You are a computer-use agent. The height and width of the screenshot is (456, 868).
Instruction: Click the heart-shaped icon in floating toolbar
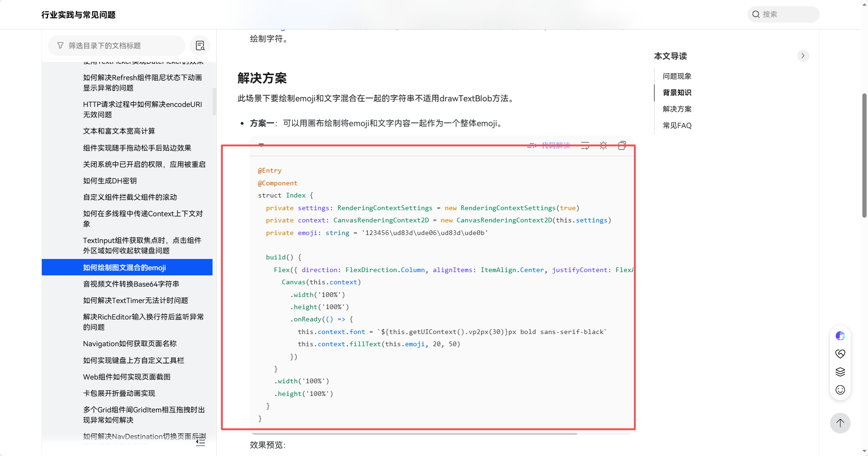[840, 354]
